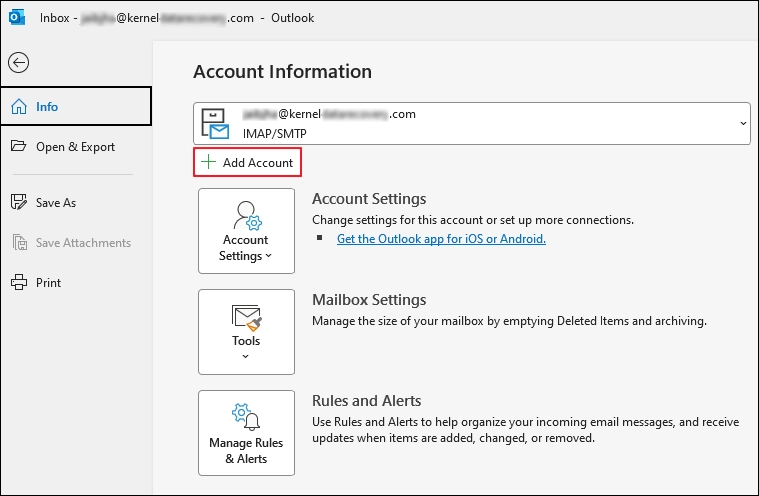759x496 pixels.
Task: Open the Print page
Action: [x=76, y=283]
